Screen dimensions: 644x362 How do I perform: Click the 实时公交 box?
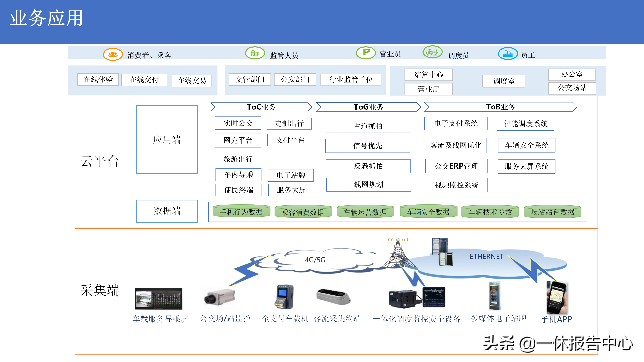238,123
